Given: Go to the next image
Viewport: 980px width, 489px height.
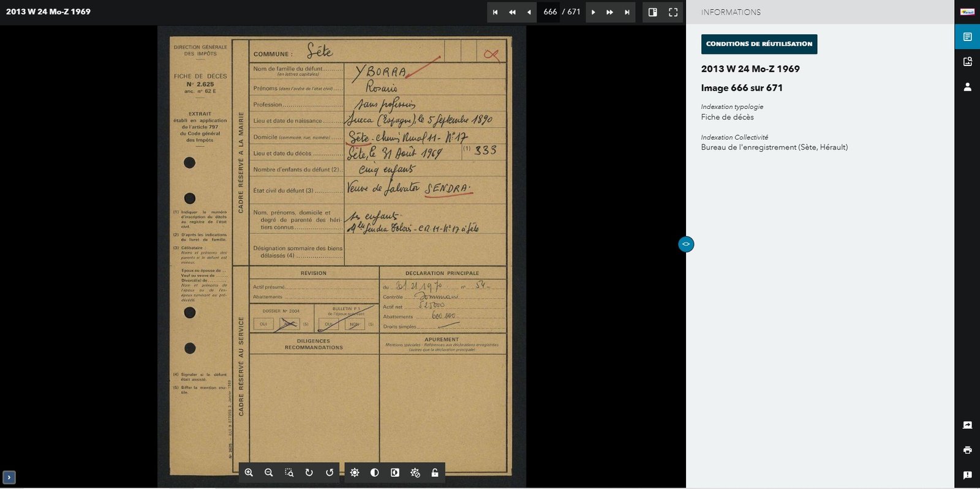Looking at the screenshot, I should tap(593, 12).
